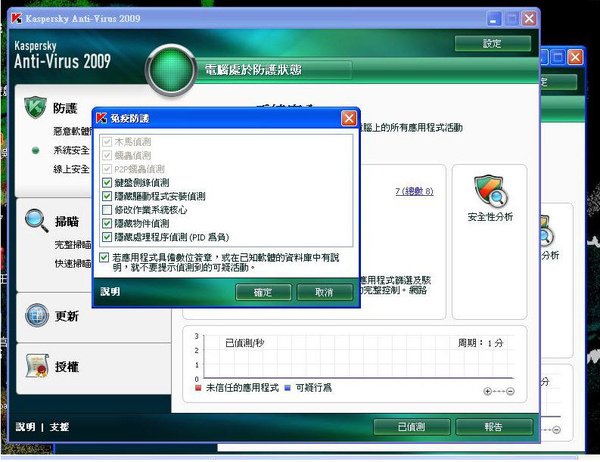Select 系統安全 in protection list
Image resolution: width=600 pixels, height=462 pixels.
(71, 150)
